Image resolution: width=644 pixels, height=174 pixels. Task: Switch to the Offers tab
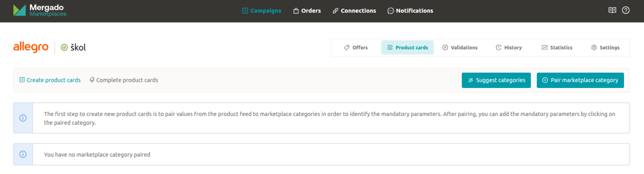coord(356,48)
